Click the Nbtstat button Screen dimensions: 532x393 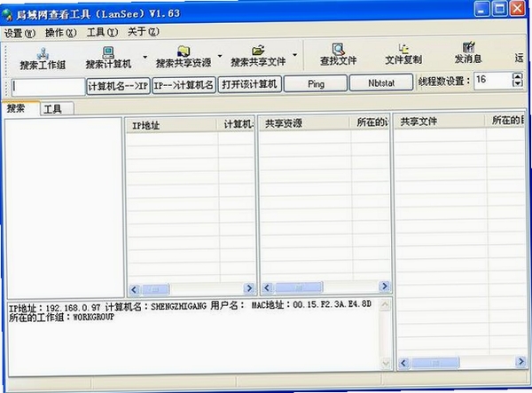[381, 83]
